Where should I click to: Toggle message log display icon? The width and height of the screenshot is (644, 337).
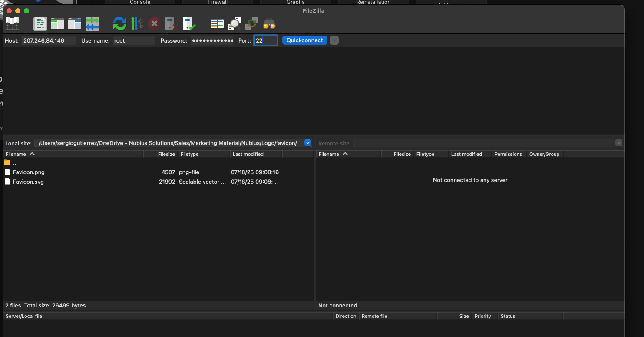click(40, 23)
